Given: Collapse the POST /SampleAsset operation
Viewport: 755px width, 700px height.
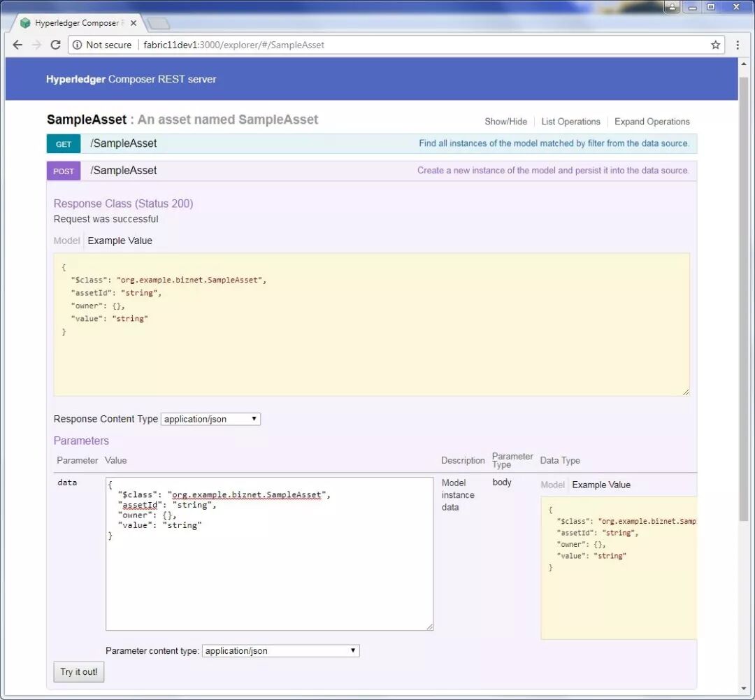Looking at the screenshot, I should pos(124,171).
